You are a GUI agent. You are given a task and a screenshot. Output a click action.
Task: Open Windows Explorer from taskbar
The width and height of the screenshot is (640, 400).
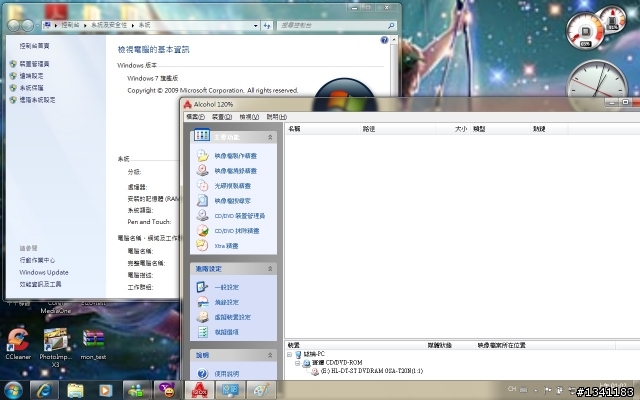[x=75, y=391]
